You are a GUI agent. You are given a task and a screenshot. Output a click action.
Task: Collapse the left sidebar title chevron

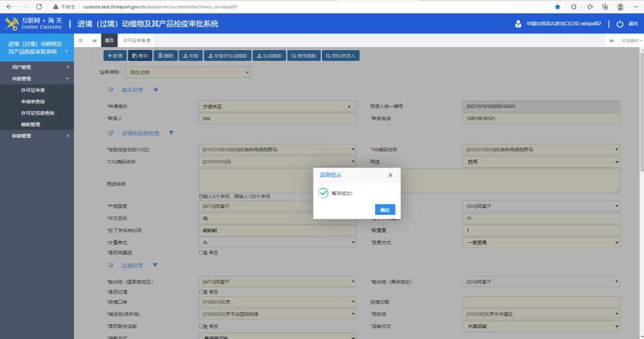[67, 51]
